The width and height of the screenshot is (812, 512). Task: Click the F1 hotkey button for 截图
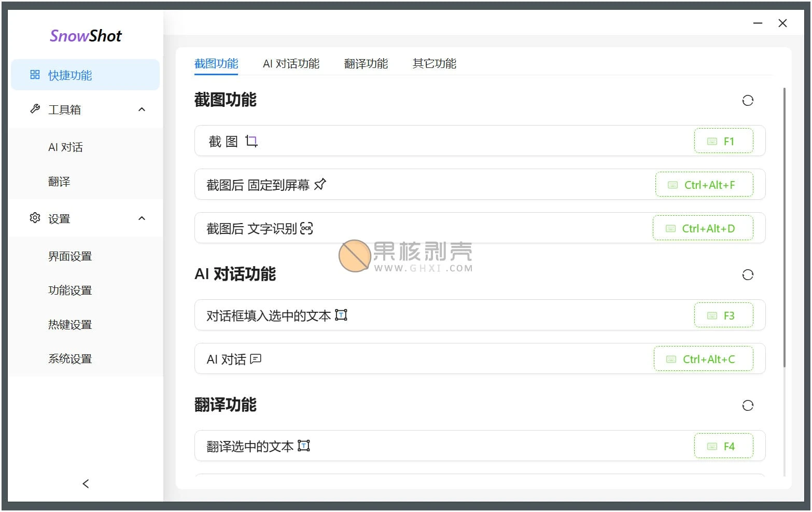pyautogui.click(x=724, y=141)
